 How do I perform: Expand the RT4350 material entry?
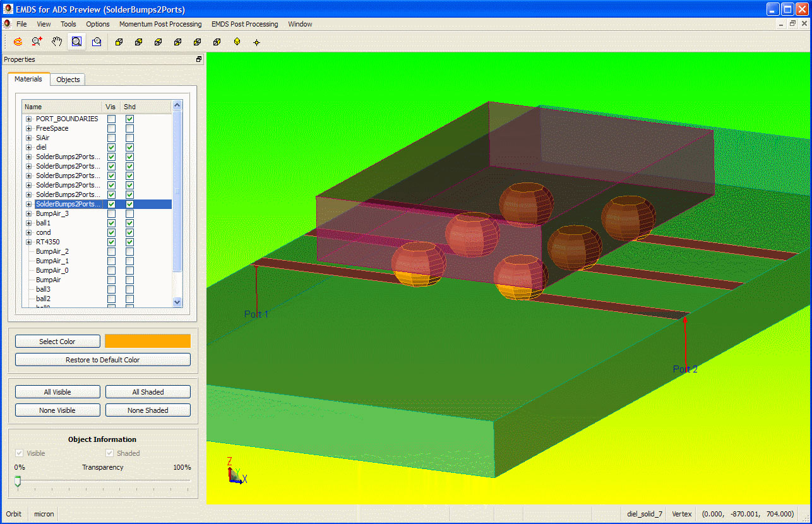tap(28, 242)
